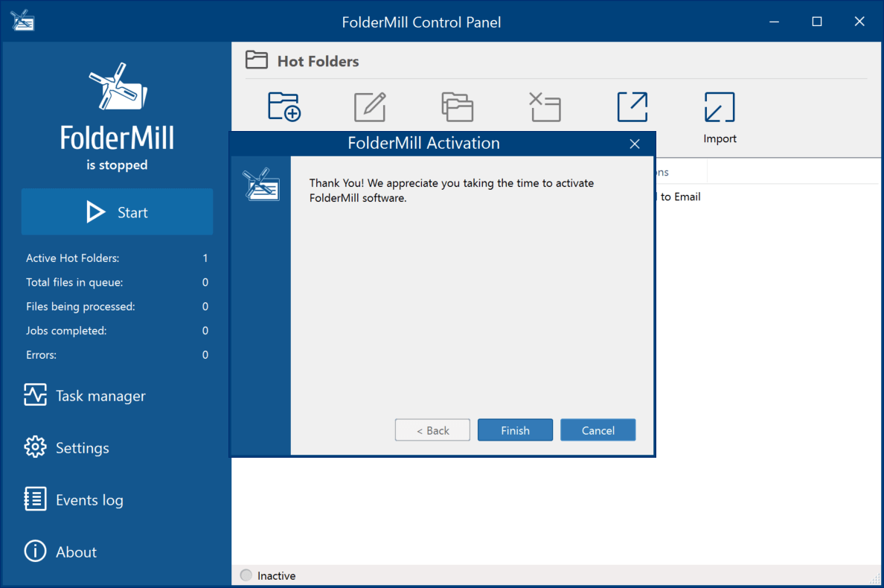Image resolution: width=884 pixels, height=588 pixels.
Task: Click the delete Hot Folder icon
Action: point(545,106)
